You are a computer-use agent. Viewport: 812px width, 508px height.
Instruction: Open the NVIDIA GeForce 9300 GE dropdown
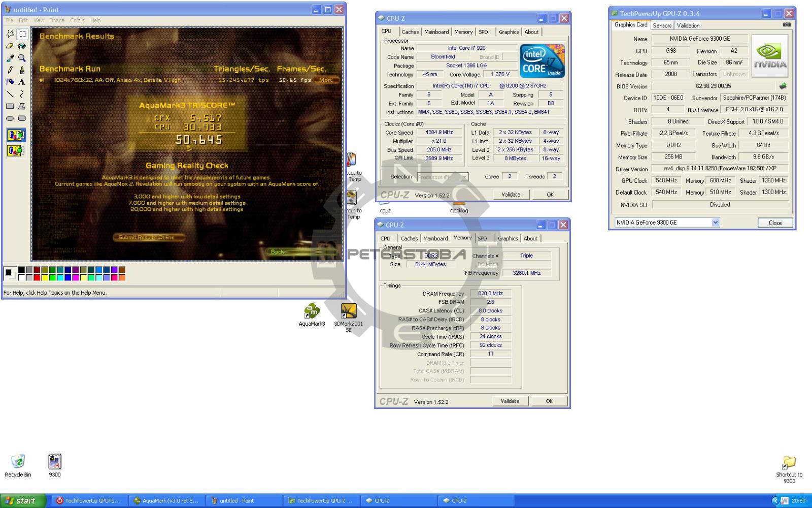tap(667, 223)
